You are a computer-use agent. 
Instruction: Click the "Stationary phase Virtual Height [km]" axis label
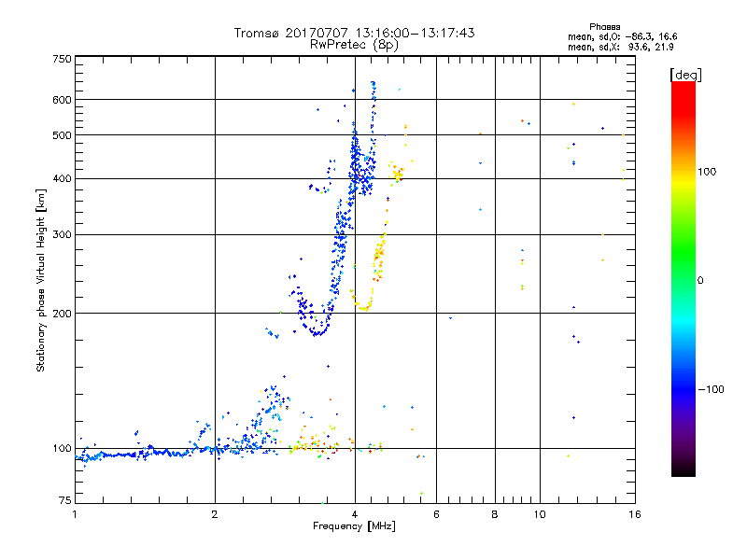coord(41,280)
